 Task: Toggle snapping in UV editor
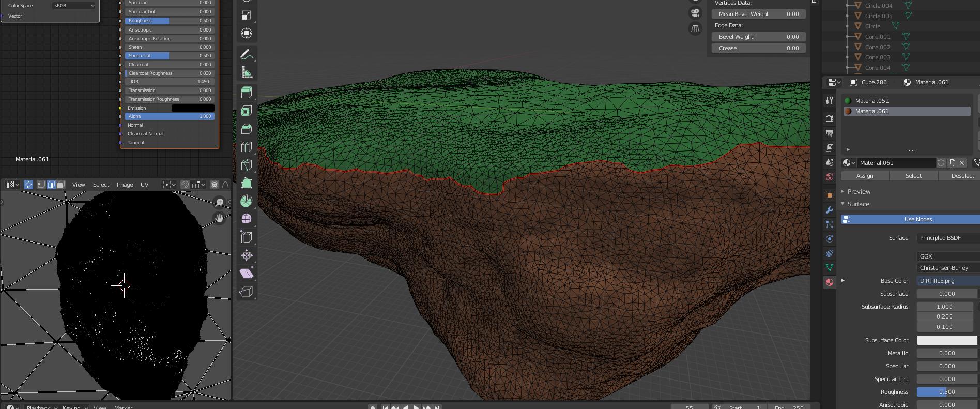click(x=185, y=185)
